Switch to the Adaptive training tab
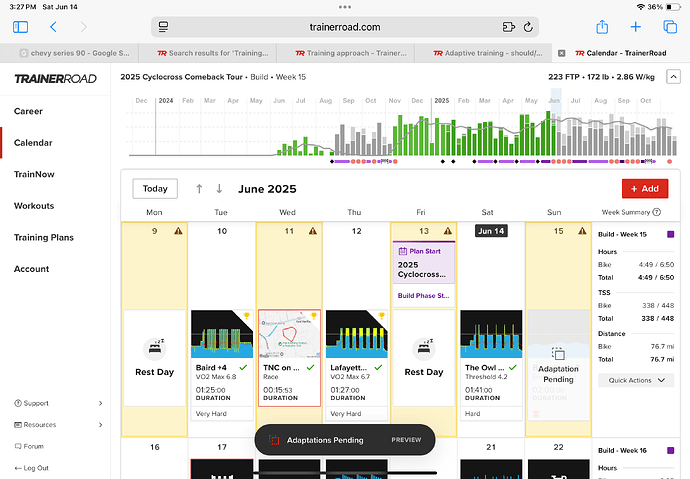This screenshot has height=479, width=690. point(483,53)
